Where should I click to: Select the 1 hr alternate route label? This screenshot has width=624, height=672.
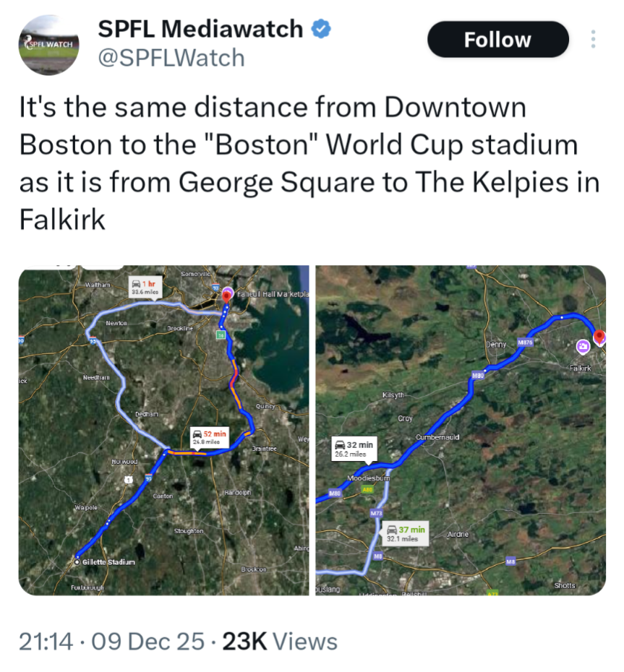(144, 287)
